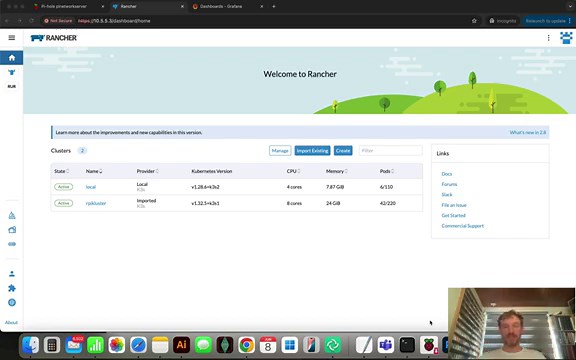The image size is (576, 360).
Task: Sort clusters by State column
Action: point(61,171)
